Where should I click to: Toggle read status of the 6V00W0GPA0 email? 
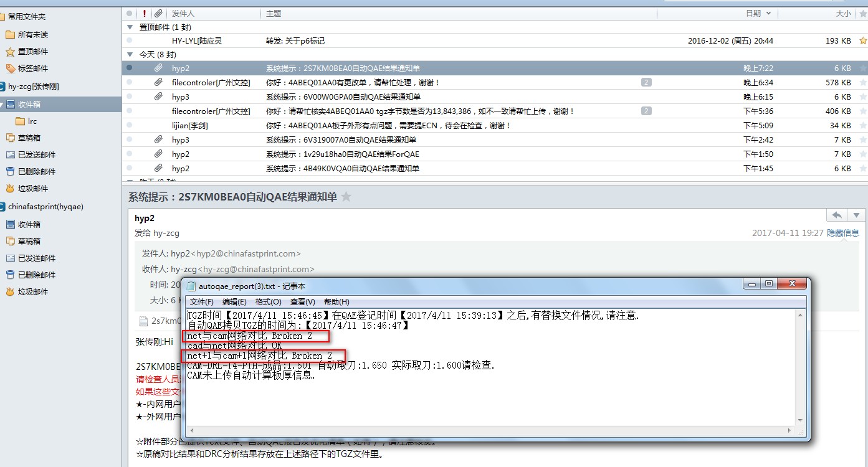pyautogui.click(x=129, y=97)
